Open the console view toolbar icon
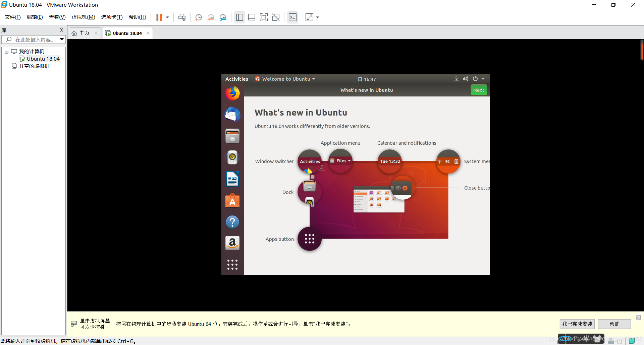This screenshot has height=345, width=644. point(292,17)
